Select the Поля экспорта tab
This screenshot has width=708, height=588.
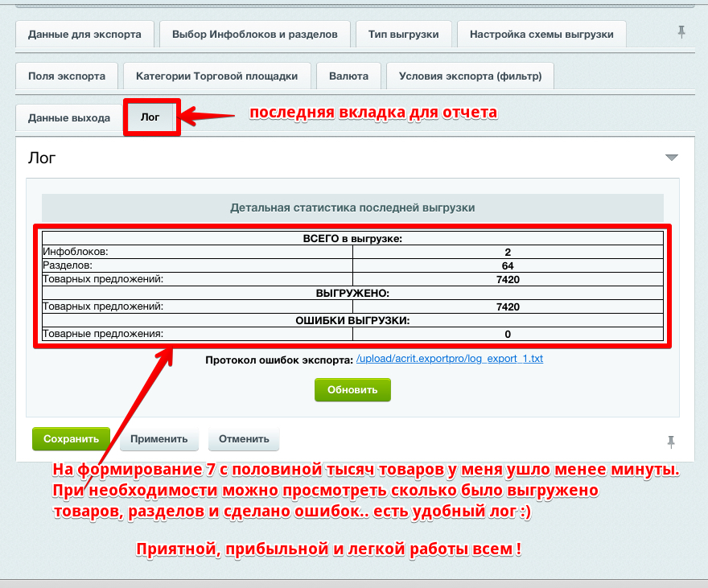coord(67,76)
